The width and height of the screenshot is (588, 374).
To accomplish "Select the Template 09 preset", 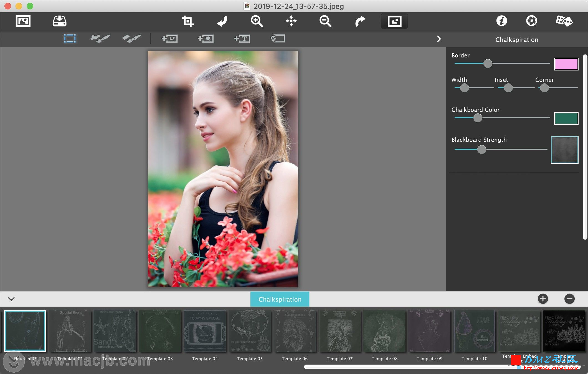I will [429, 331].
